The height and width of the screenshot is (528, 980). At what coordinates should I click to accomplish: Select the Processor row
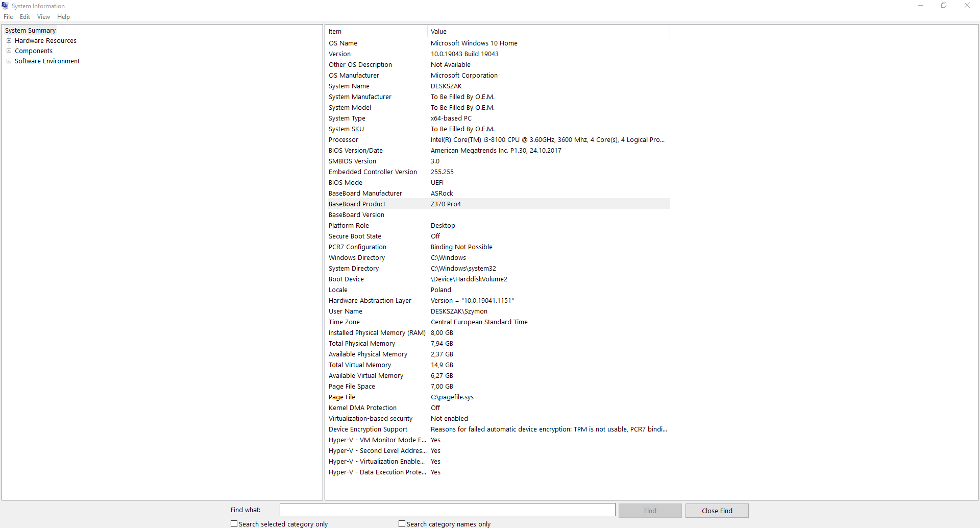(x=498, y=140)
